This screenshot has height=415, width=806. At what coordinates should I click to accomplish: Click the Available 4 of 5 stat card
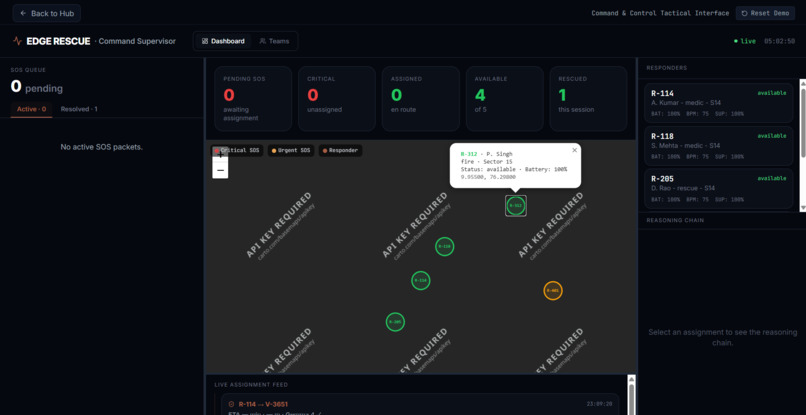point(505,98)
